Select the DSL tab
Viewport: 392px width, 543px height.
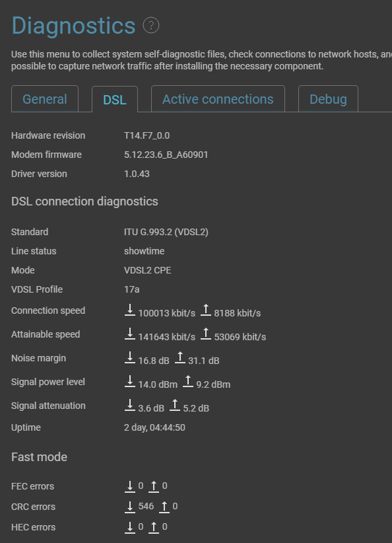click(115, 100)
